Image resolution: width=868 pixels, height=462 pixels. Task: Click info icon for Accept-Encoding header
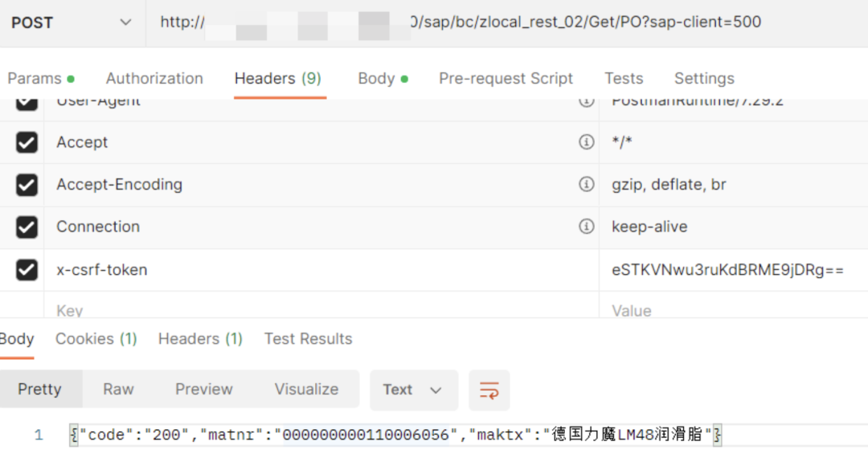tap(587, 184)
